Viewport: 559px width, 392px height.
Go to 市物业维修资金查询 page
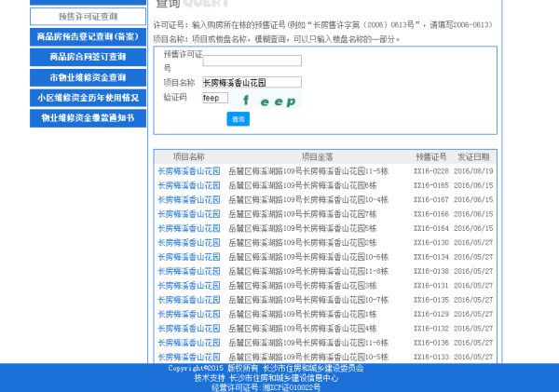click(88, 77)
